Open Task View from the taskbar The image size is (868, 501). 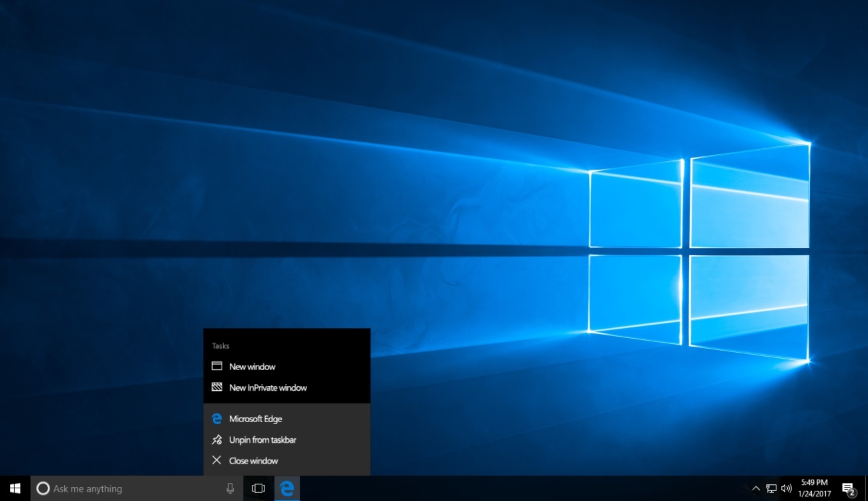[258, 488]
